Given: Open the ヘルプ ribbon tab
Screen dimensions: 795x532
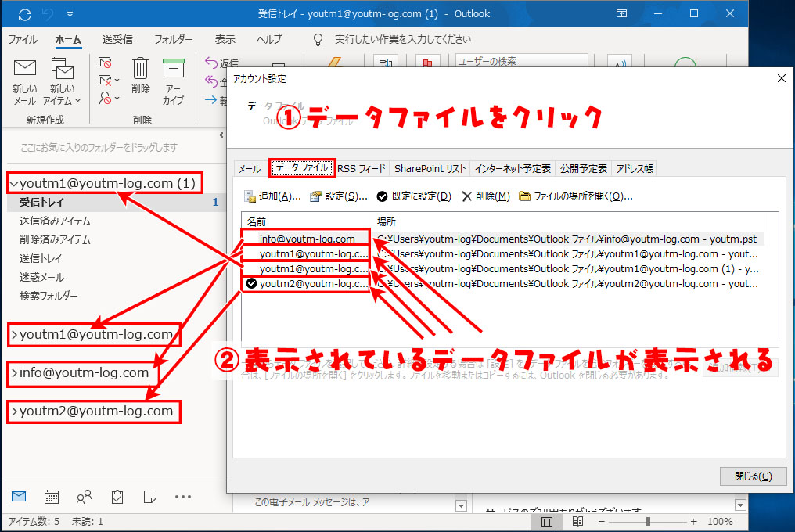Looking at the screenshot, I should tap(268, 40).
